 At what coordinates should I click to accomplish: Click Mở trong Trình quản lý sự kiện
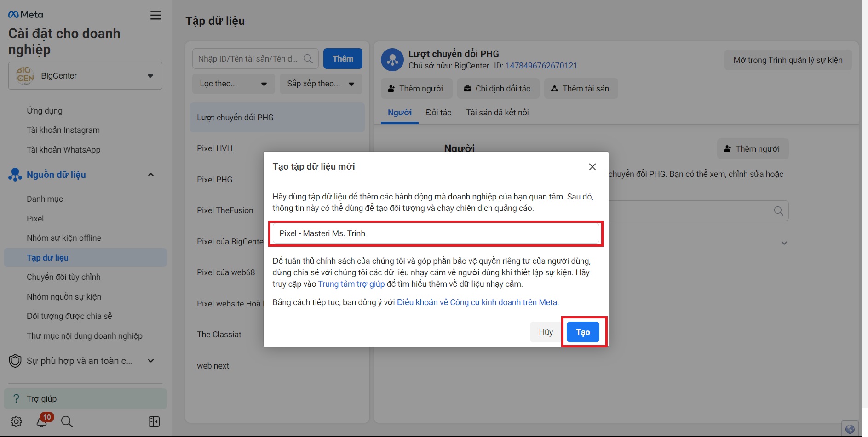point(788,60)
